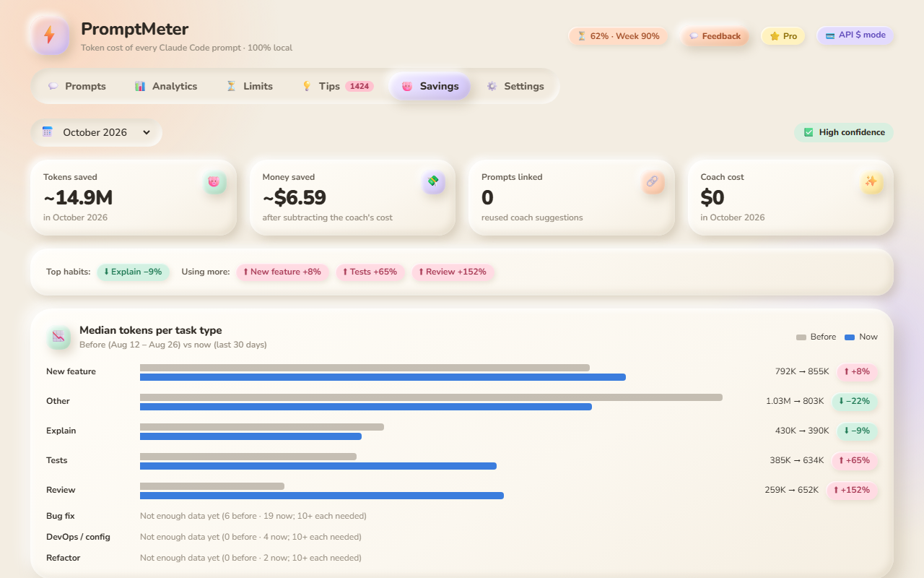Click the 62% · Week 90% usage badge
This screenshot has width=924, height=578.
point(619,36)
